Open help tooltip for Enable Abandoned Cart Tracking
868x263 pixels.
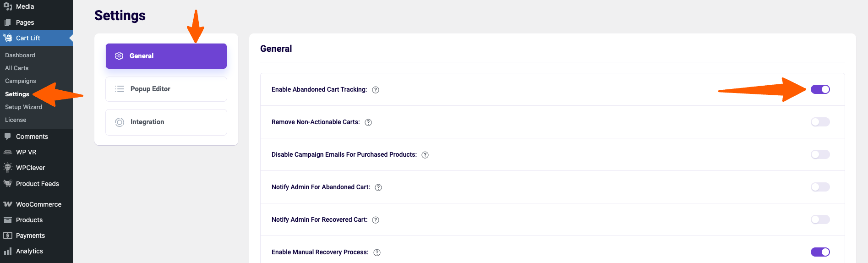(x=376, y=90)
